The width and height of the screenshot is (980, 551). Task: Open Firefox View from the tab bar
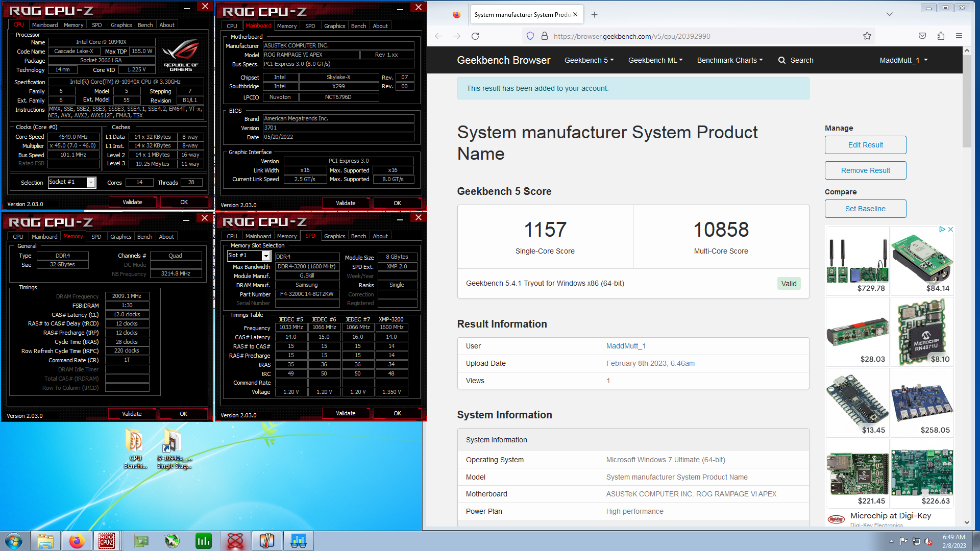click(456, 15)
